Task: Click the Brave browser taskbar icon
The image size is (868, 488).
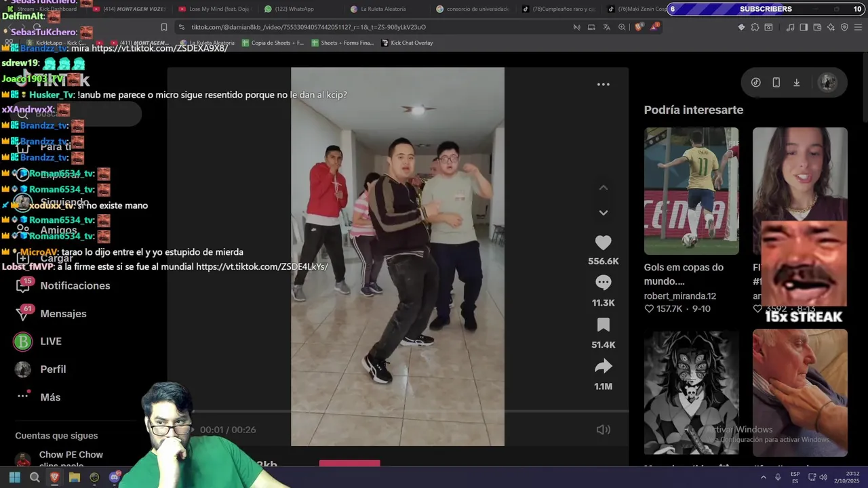Action: 54,477
